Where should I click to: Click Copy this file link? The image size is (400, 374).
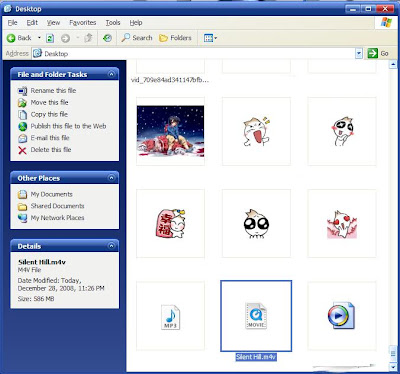pyautogui.click(x=49, y=114)
